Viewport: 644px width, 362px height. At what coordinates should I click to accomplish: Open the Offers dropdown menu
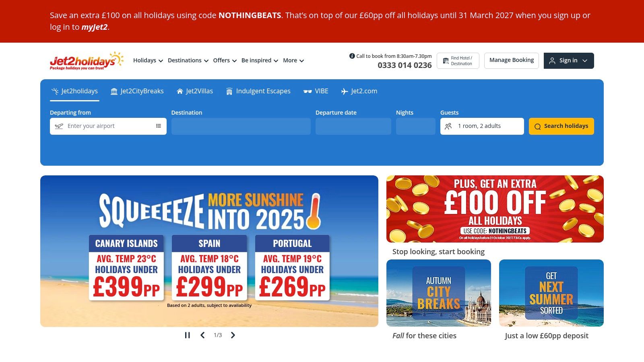pos(225,61)
